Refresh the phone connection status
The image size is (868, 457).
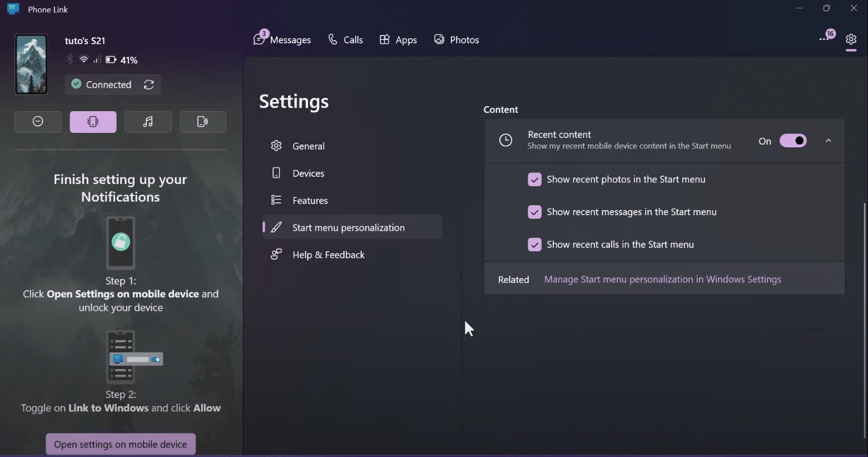[148, 85]
